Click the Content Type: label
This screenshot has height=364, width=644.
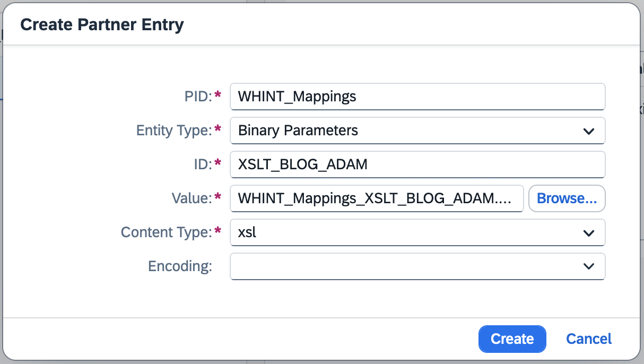click(167, 232)
